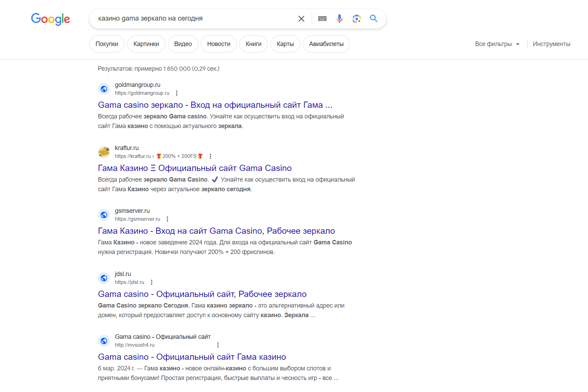Click the goldmangroup.ru site name
Viewport: 588px width, 392px height.
[x=137, y=85]
